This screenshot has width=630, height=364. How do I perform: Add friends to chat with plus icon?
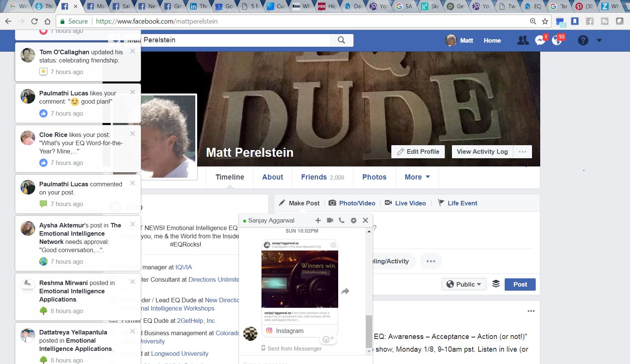tap(318, 220)
